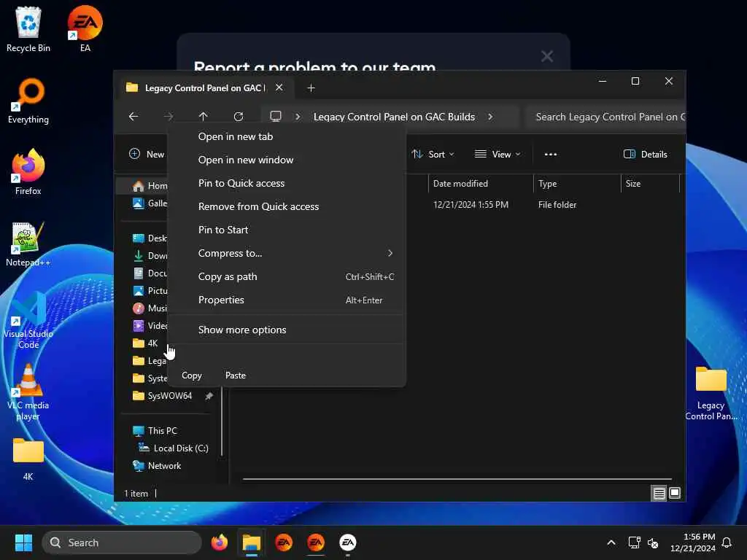This screenshot has width=747, height=560.
Task: Show hidden system tray icons
Action: (611, 542)
